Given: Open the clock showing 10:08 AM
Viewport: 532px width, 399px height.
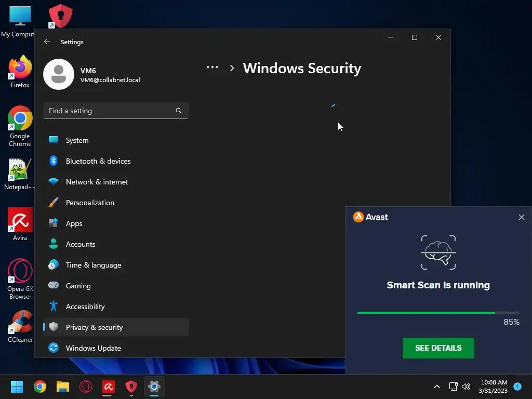Looking at the screenshot, I should click(x=494, y=387).
